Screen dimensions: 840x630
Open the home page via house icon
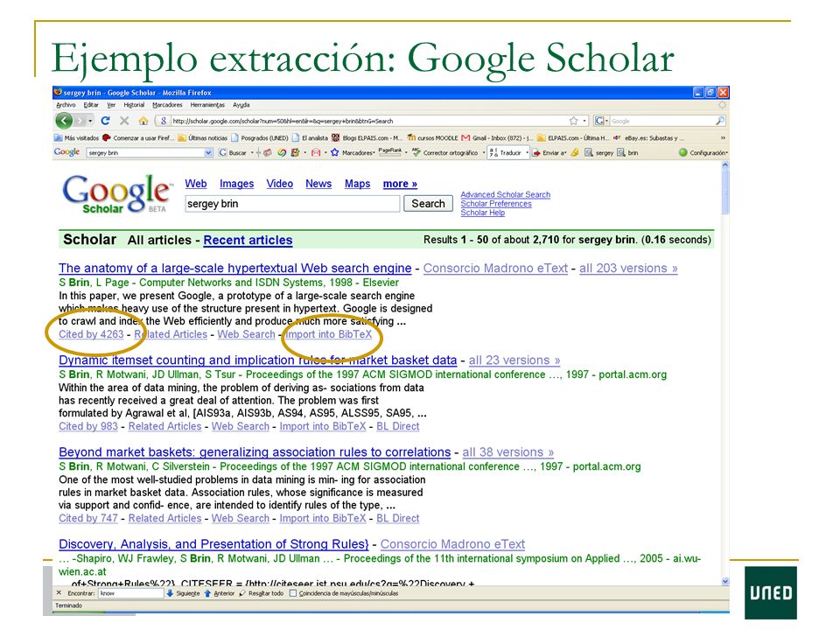tap(143, 121)
